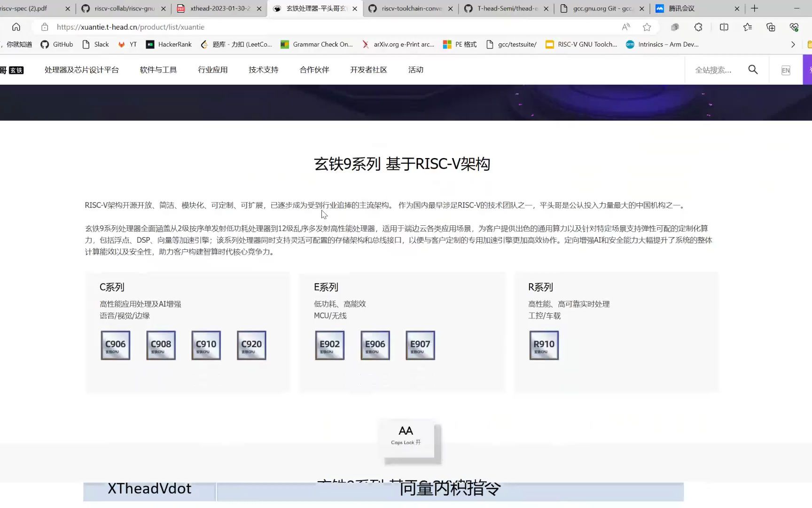Image resolution: width=812 pixels, height=508 pixels.
Task: Click the address bar URL
Action: click(131, 27)
